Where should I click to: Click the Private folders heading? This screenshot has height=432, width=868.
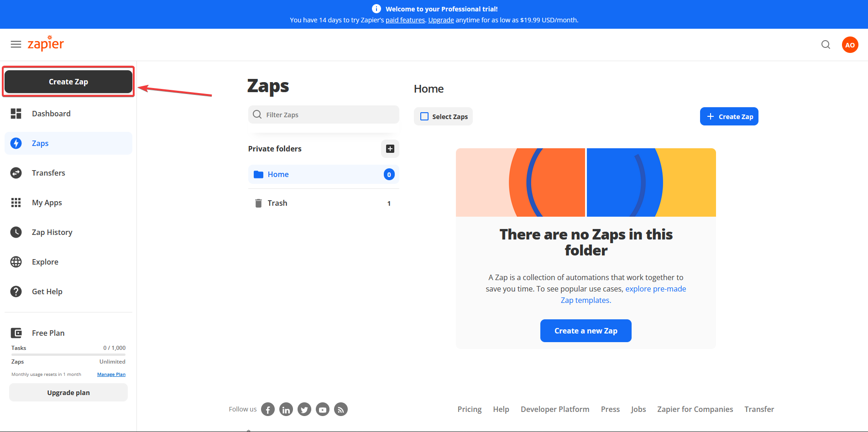pyautogui.click(x=275, y=149)
